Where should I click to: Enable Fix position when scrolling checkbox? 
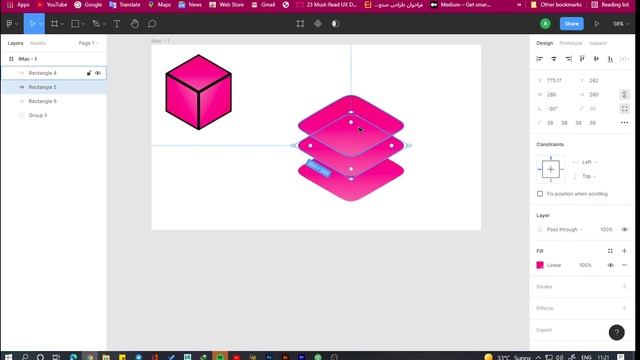(540, 194)
